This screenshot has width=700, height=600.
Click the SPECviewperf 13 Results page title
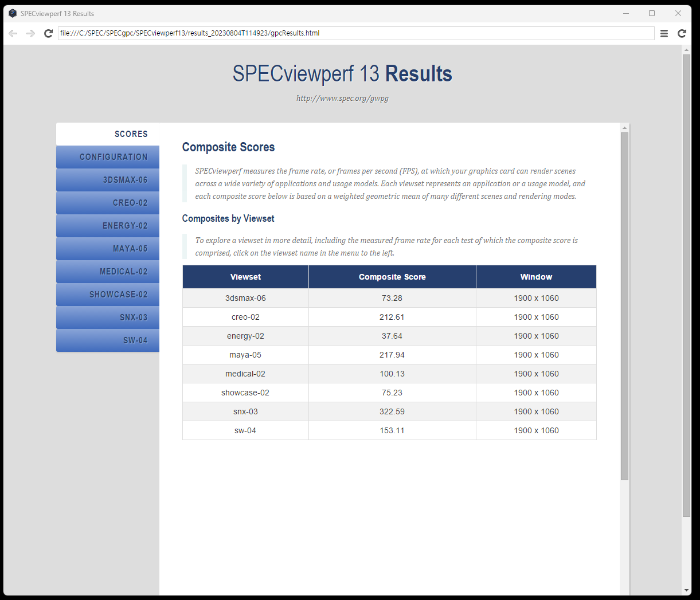pos(342,74)
